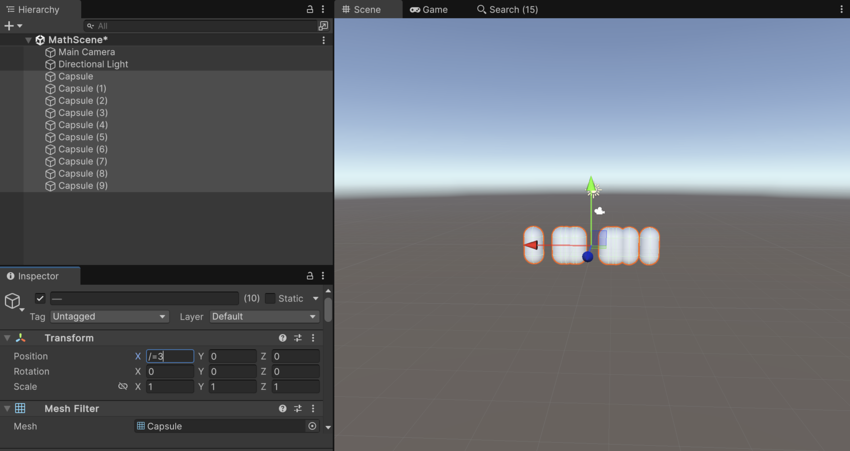Open Transform component presets icon
The height and width of the screenshot is (451, 850).
point(297,338)
